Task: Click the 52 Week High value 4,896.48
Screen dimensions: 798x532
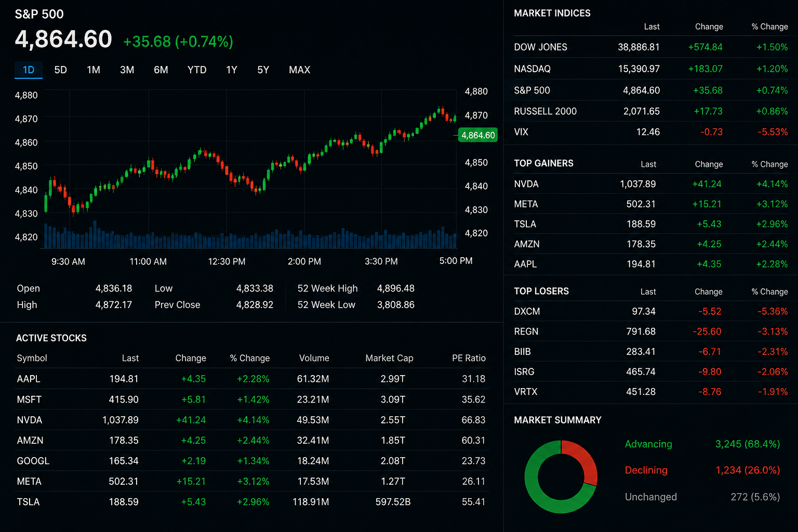Action: (x=396, y=288)
